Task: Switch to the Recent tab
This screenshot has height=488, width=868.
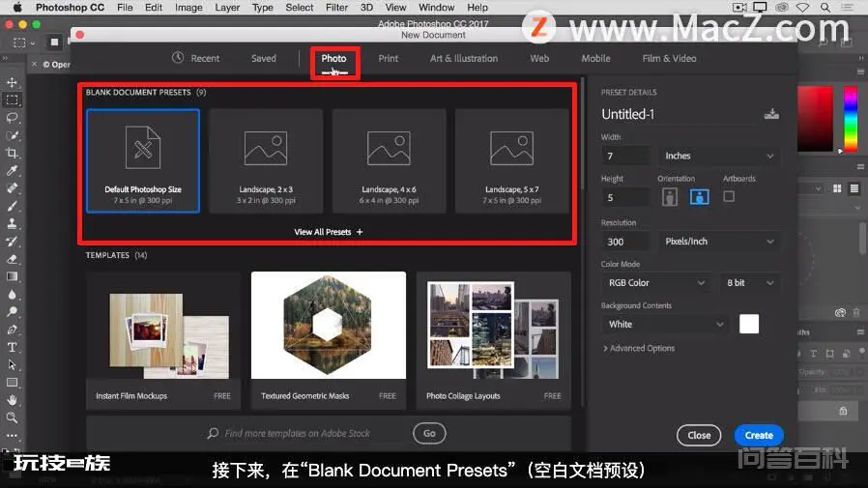Action: click(x=205, y=58)
